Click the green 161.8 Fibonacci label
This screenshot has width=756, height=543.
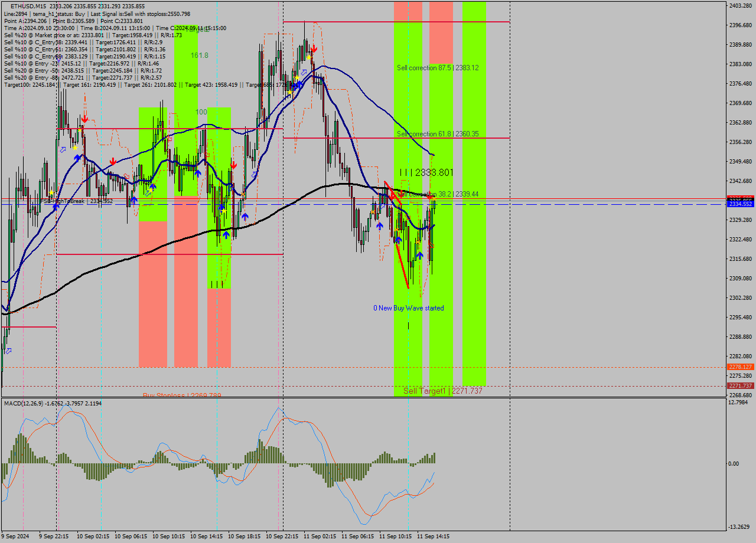pyautogui.click(x=199, y=55)
